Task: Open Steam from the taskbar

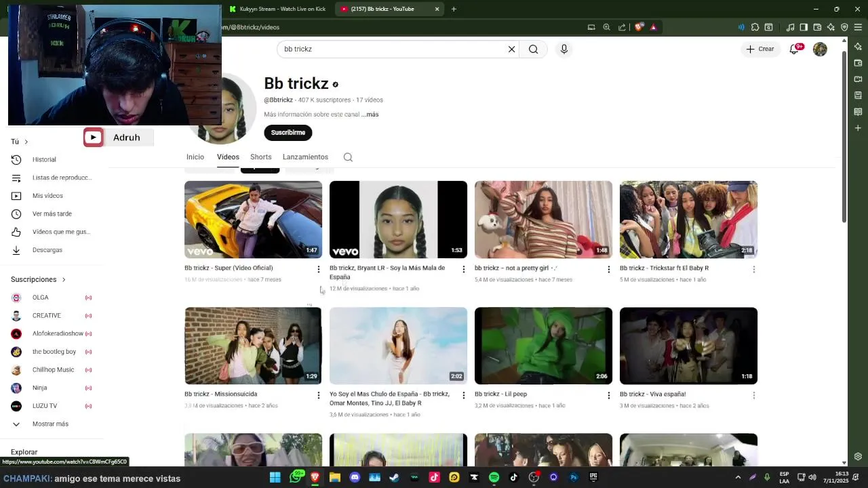Action: pyautogui.click(x=394, y=477)
